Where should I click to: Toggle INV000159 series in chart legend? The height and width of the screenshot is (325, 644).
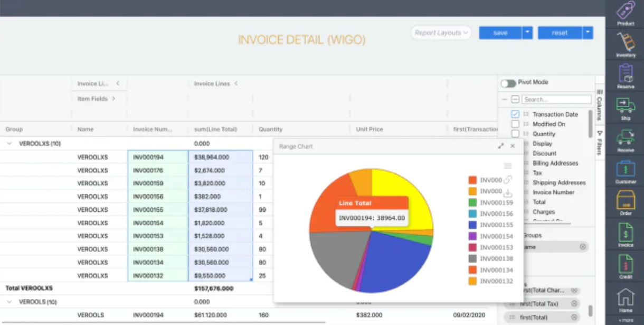point(490,203)
